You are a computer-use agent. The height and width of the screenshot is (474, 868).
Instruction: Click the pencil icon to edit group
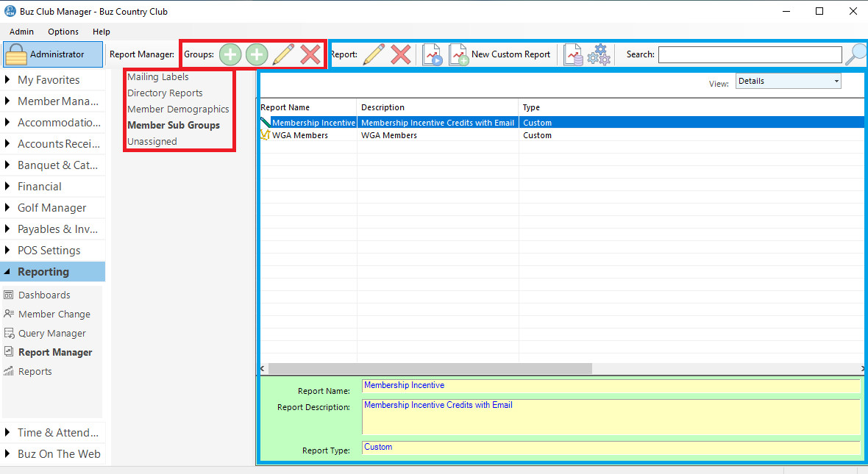[x=284, y=54]
